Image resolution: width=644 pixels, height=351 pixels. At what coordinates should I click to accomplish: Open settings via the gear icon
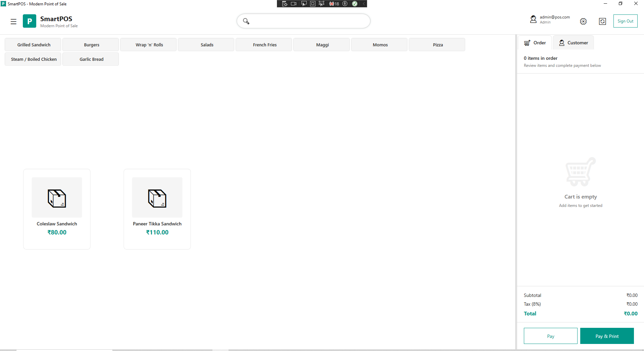[583, 21]
